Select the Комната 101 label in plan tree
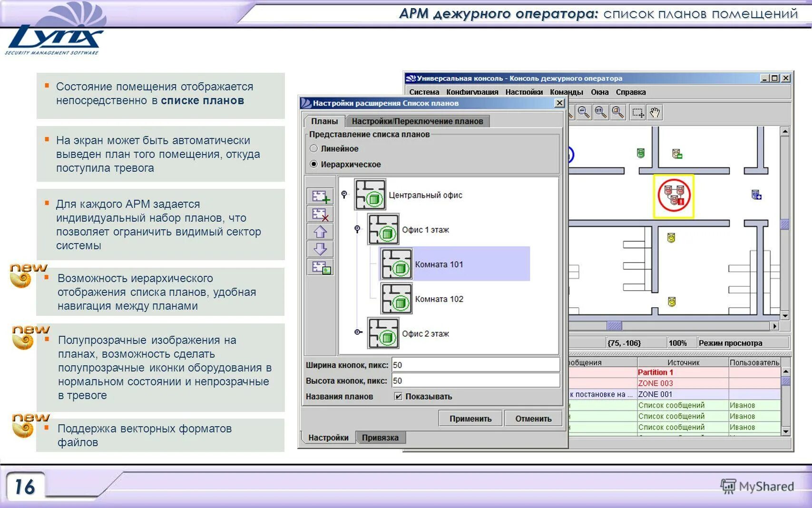This screenshot has height=508, width=812. [x=439, y=264]
